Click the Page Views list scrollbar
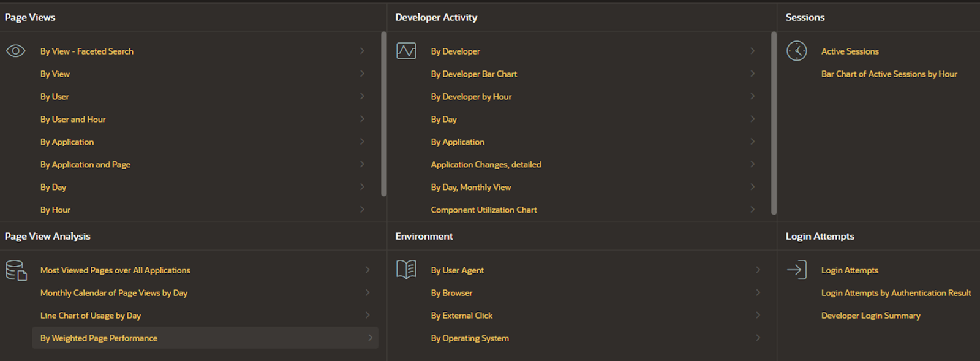980x361 pixels. pyautogui.click(x=384, y=114)
